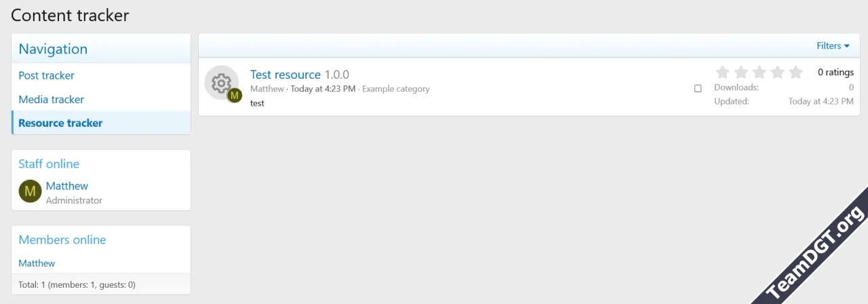Click author Matthew under Test resource
The height and width of the screenshot is (304, 868).
coord(267,89)
